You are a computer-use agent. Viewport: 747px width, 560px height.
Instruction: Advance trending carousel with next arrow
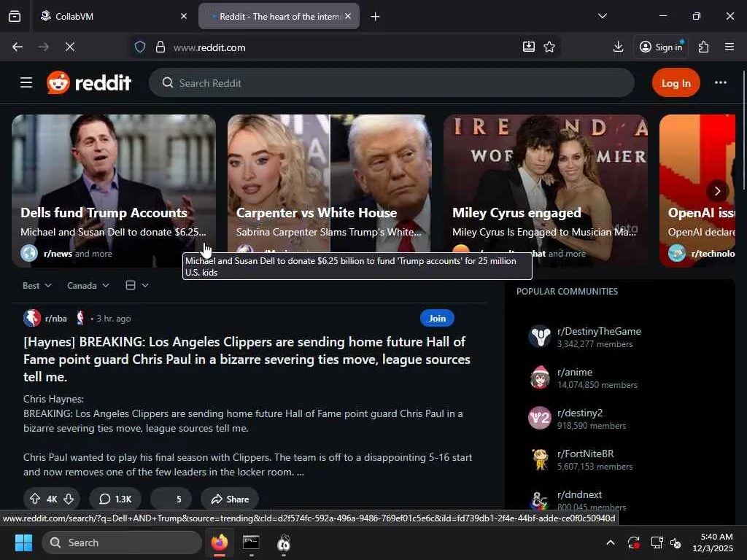click(x=717, y=191)
